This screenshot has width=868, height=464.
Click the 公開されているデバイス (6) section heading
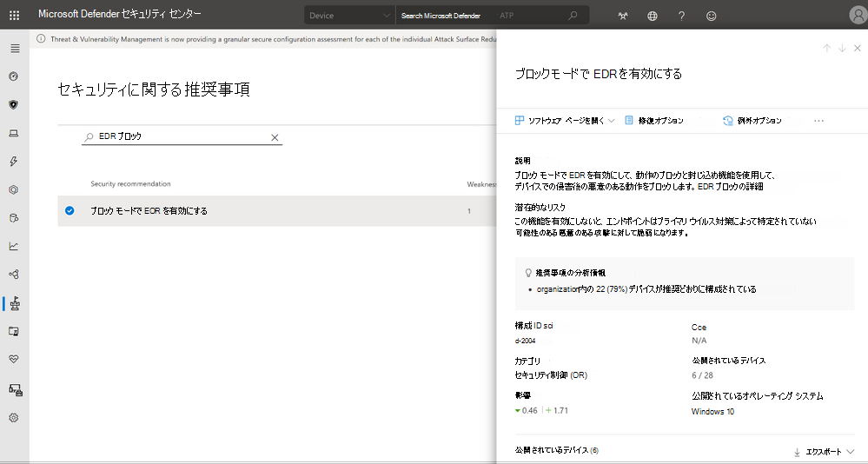tap(556, 450)
